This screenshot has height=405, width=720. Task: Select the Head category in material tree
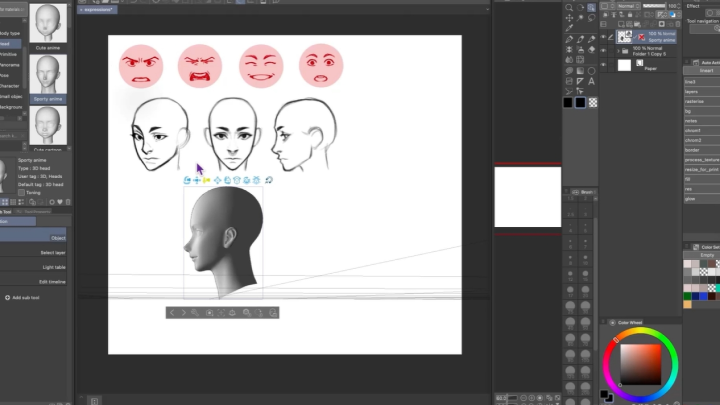click(6, 44)
